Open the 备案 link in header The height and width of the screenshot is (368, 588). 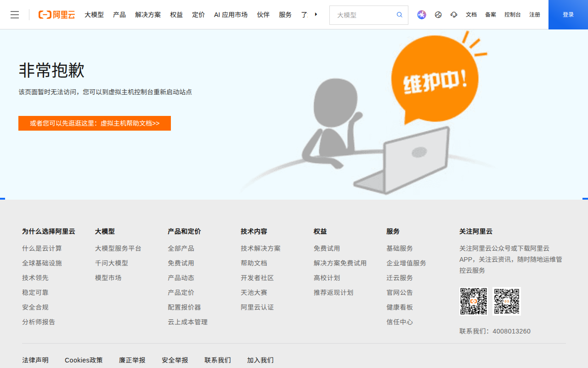491,15
